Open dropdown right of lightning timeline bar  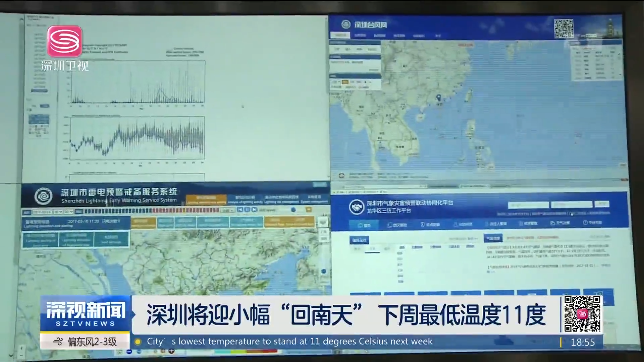click(x=228, y=210)
